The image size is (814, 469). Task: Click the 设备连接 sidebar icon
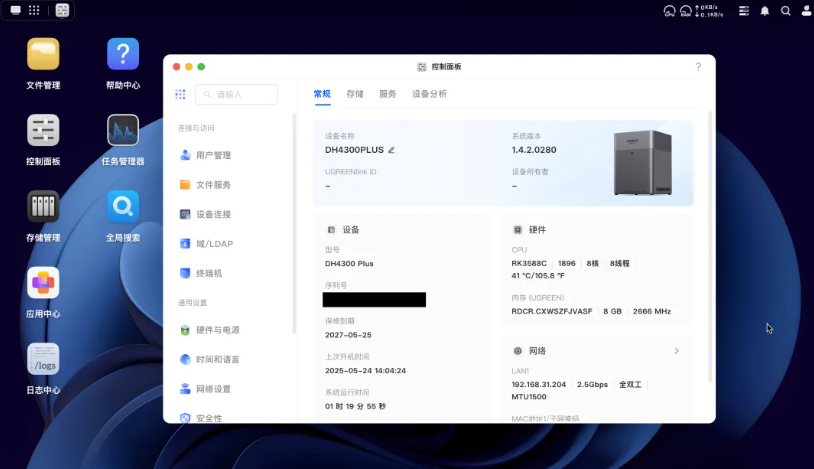point(185,214)
